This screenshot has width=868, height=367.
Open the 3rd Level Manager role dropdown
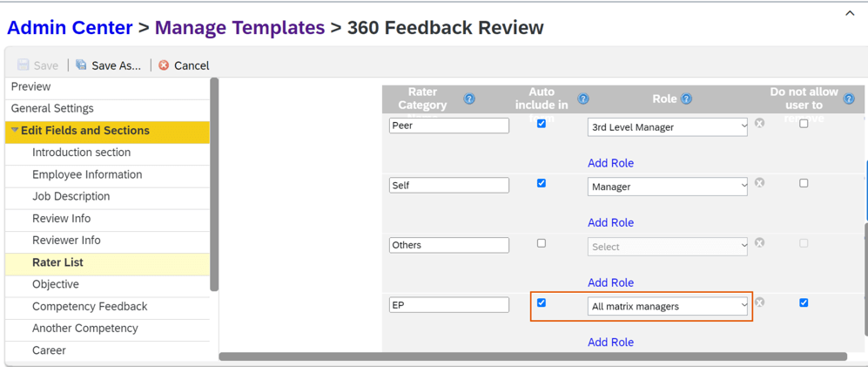coord(667,126)
